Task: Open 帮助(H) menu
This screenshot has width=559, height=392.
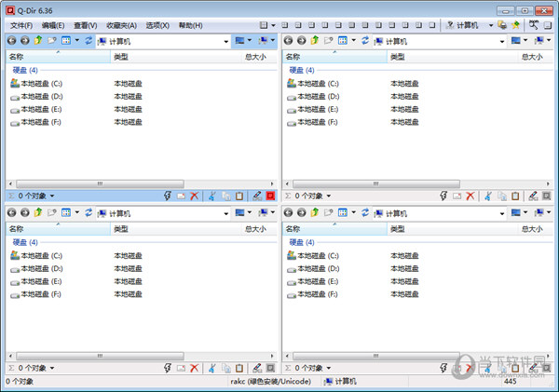Action: coord(190,26)
